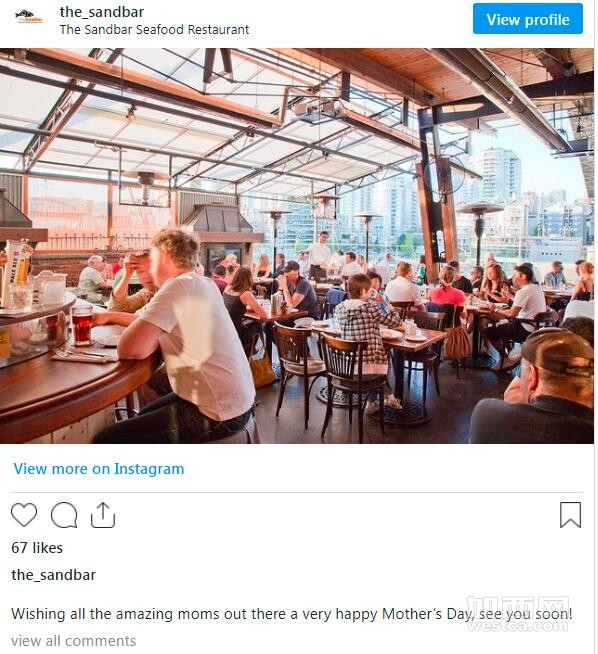Open comments via the speech bubble icon
Screen dimensions: 598x654
tap(64, 515)
